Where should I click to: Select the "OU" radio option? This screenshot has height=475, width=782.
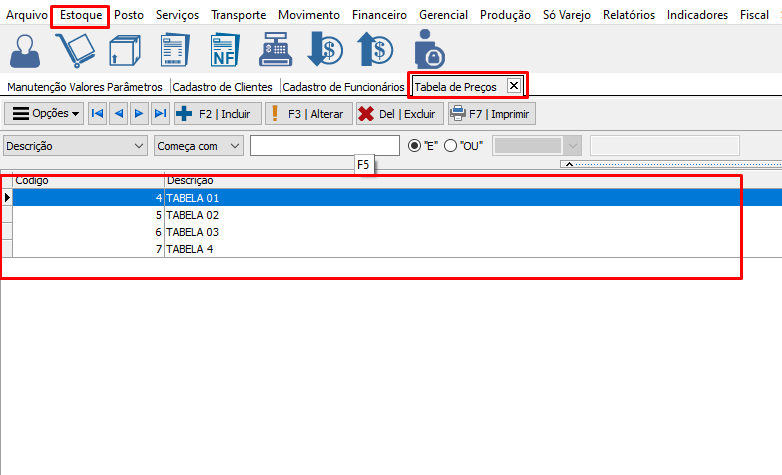tap(450, 146)
